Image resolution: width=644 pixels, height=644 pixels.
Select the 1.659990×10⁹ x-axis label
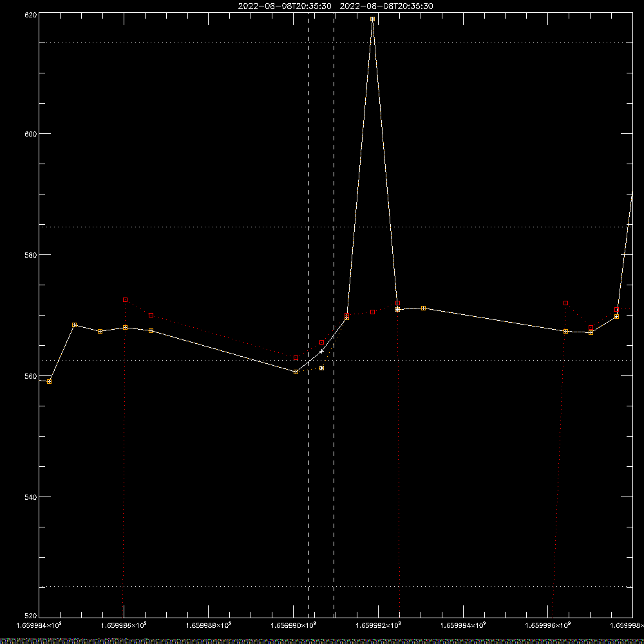tap(294, 625)
